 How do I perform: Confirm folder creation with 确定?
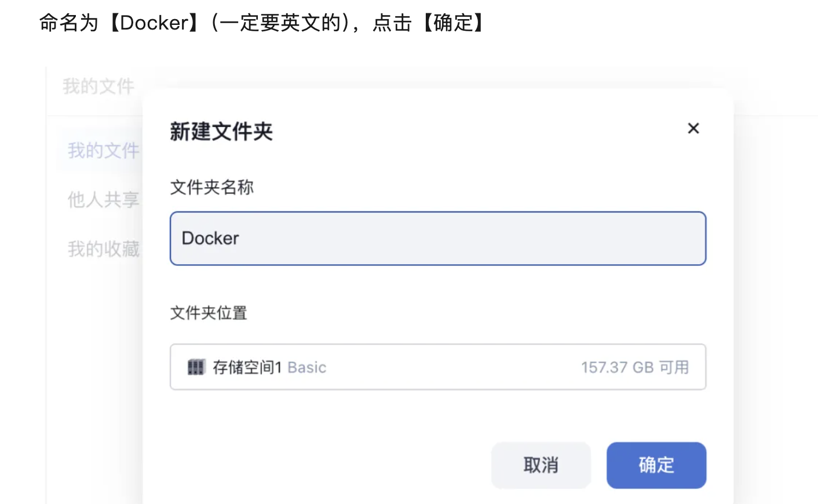point(656,465)
